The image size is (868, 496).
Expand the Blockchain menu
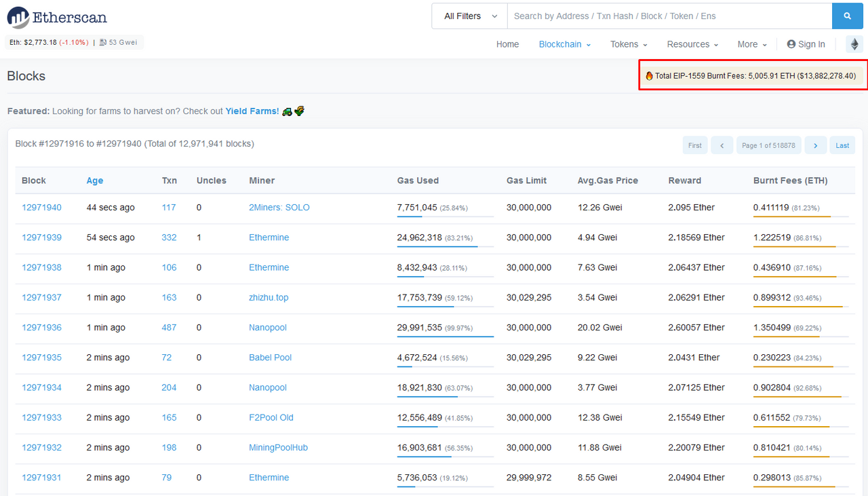coord(565,44)
